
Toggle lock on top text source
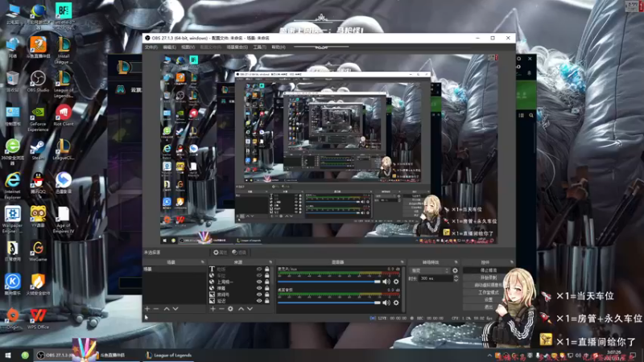267,269
